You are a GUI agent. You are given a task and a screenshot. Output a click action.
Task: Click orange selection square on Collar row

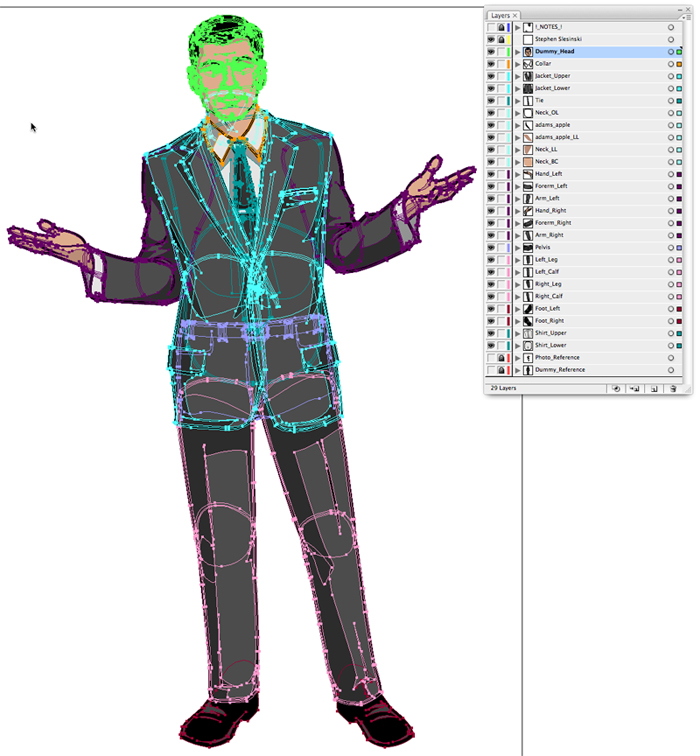pos(679,64)
